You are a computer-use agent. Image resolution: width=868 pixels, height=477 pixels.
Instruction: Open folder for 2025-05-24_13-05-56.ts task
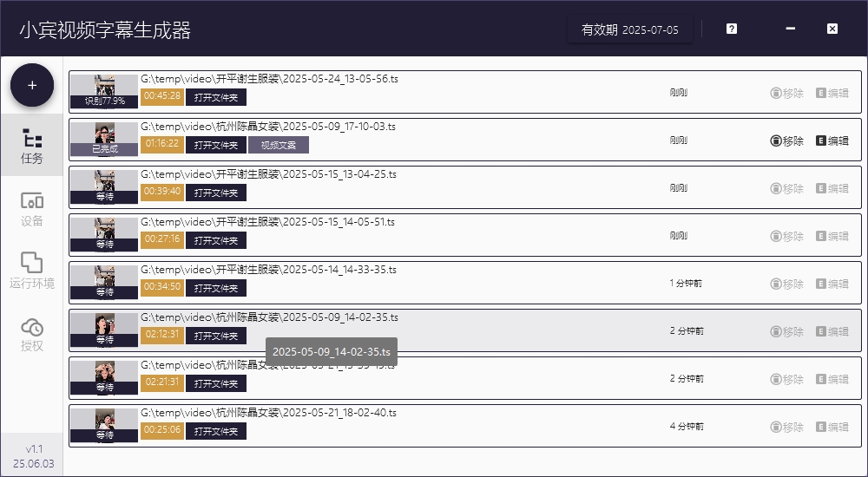click(215, 97)
